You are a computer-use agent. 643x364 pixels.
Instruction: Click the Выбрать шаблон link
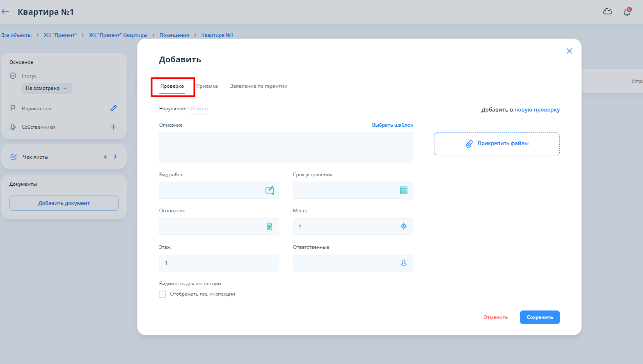(x=392, y=125)
